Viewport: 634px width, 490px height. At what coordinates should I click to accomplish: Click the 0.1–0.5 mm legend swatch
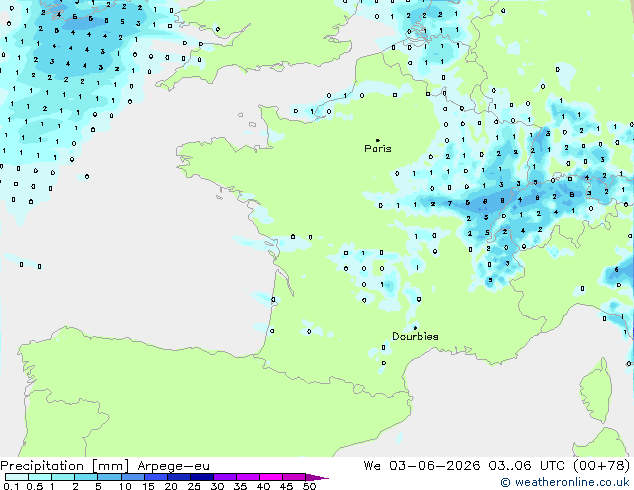17,477
